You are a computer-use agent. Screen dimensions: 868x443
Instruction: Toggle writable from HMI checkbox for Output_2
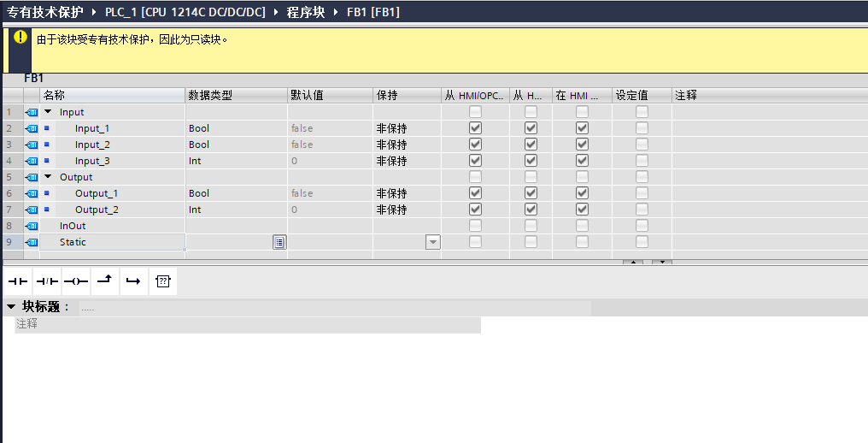pos(531,210)
